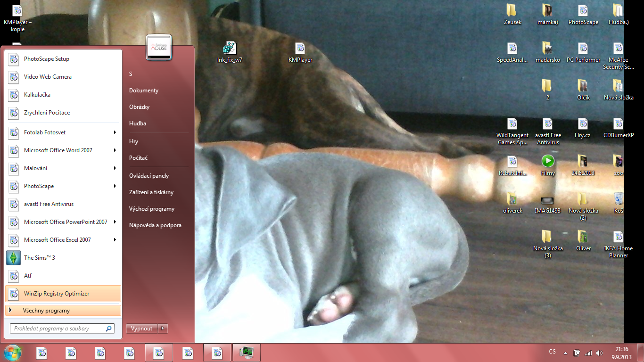Click the Prohledat programy a soubory search box
Viewport: 644px width, 362px height.
point(62,329)
